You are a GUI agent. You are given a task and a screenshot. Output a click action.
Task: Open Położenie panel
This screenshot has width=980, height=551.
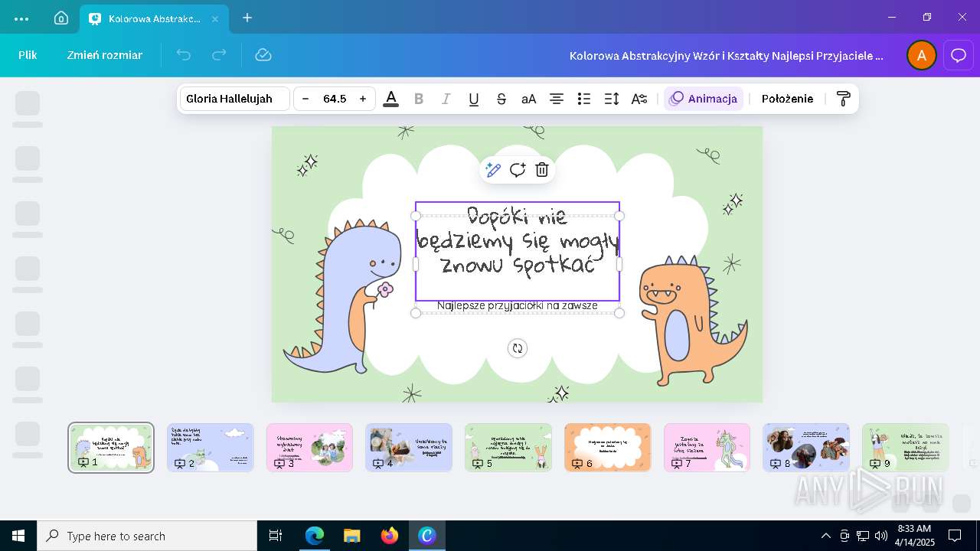coord(787,99)
